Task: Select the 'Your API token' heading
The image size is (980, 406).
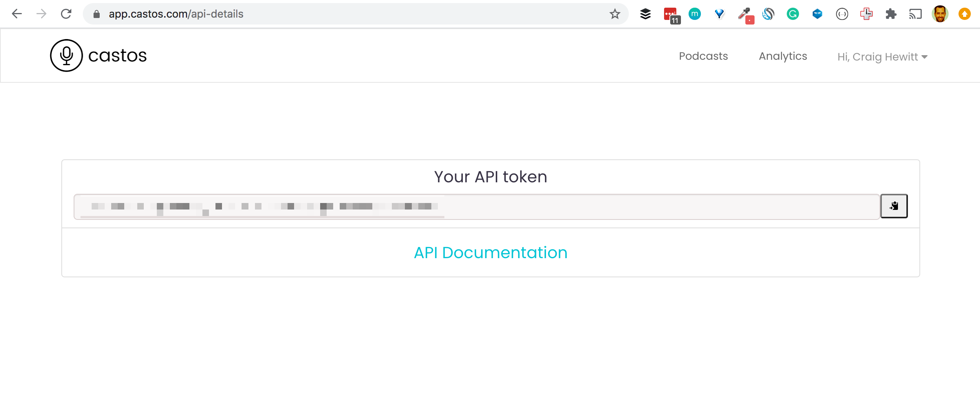Action: pos(491,177)
